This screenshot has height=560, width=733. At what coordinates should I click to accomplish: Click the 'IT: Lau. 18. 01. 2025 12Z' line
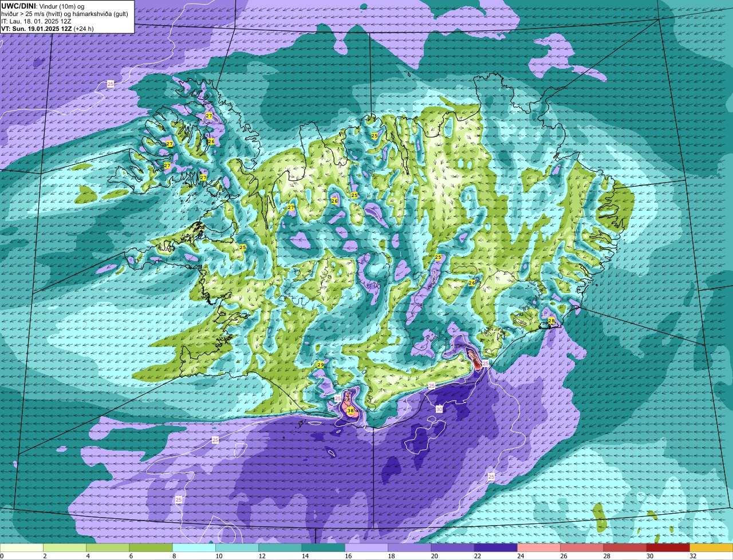pyautogui.click(x=36, y=21)
